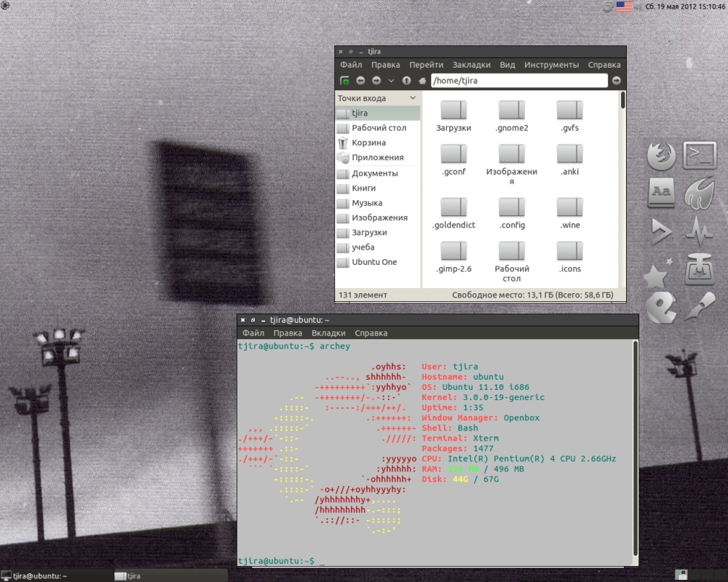Select tjira in the places sidebar
Viewport: 728px width, 582px height.
pos(377,113)
